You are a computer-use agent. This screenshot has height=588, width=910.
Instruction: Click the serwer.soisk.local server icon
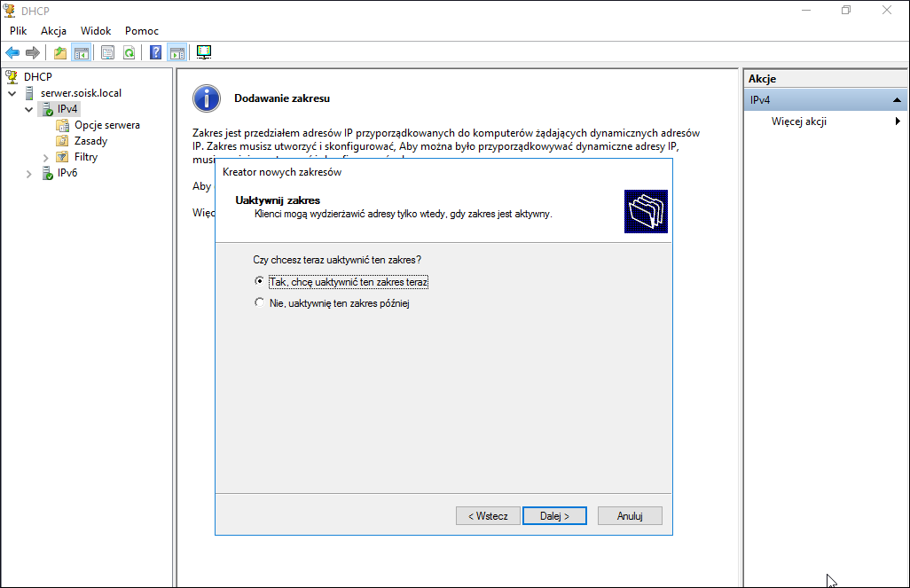click(x=29, y=93)
